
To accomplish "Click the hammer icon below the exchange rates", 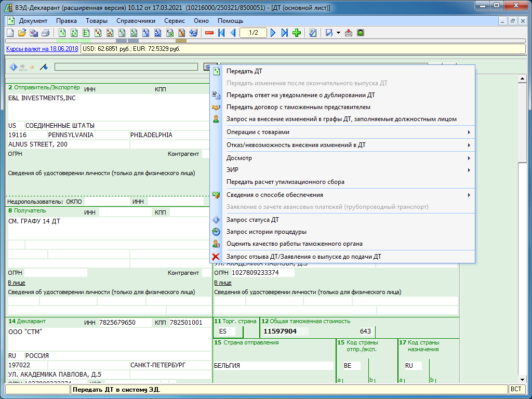I will (x=44, y=67).
